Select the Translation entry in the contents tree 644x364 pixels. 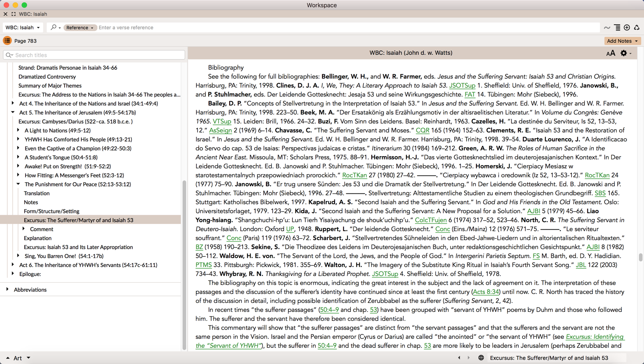pyautogui.click(x=37, y=193)
